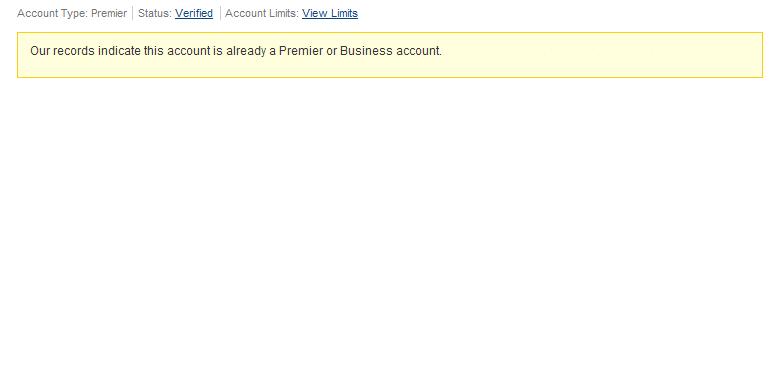The image size is (780, 367).
Task: Click the separator before Account Limits
Action: tap(220, 13)
